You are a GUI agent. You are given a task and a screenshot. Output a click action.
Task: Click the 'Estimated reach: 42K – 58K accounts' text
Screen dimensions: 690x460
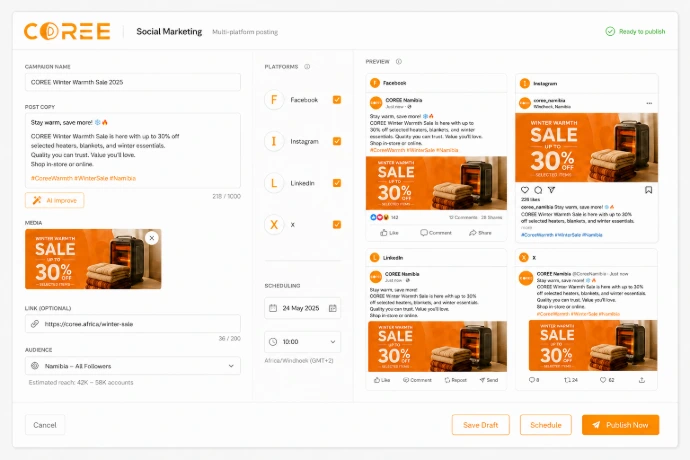(x=81, y=383)
